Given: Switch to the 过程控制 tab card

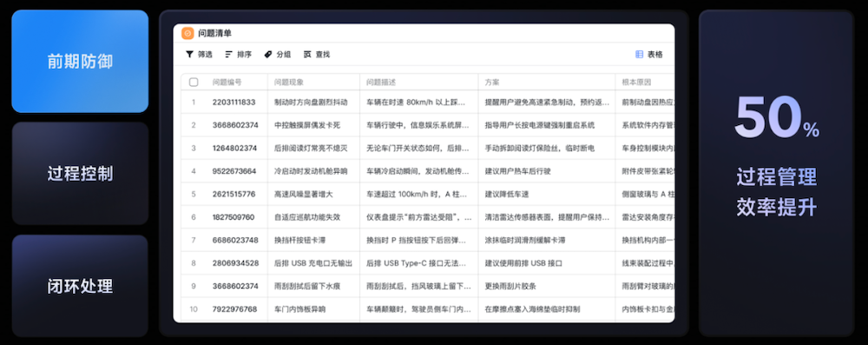Looking at the screenshot, I should coord(80,174).
